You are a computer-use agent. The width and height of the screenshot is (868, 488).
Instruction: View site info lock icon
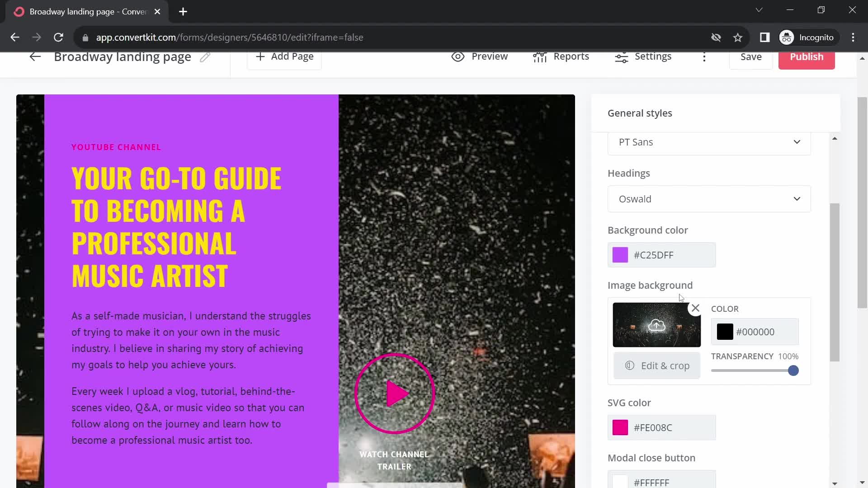click(85, 38)
